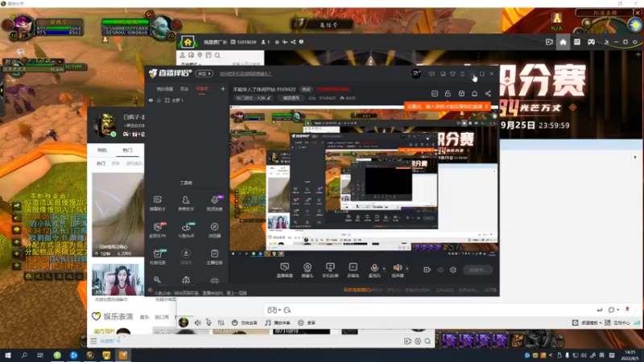Edit the room title with the 修改 button
This screenshot has height=362, width=644.
(x=306, y=89)
